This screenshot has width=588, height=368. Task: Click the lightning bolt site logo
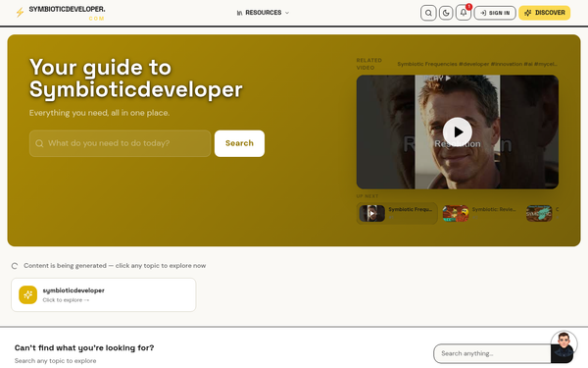tap(20, 13)
